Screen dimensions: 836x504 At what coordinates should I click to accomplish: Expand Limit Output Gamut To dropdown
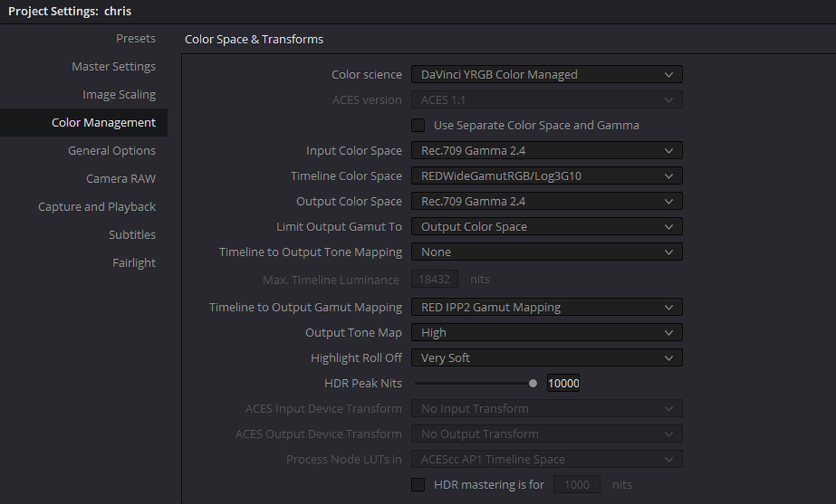[x=547, y=227]
